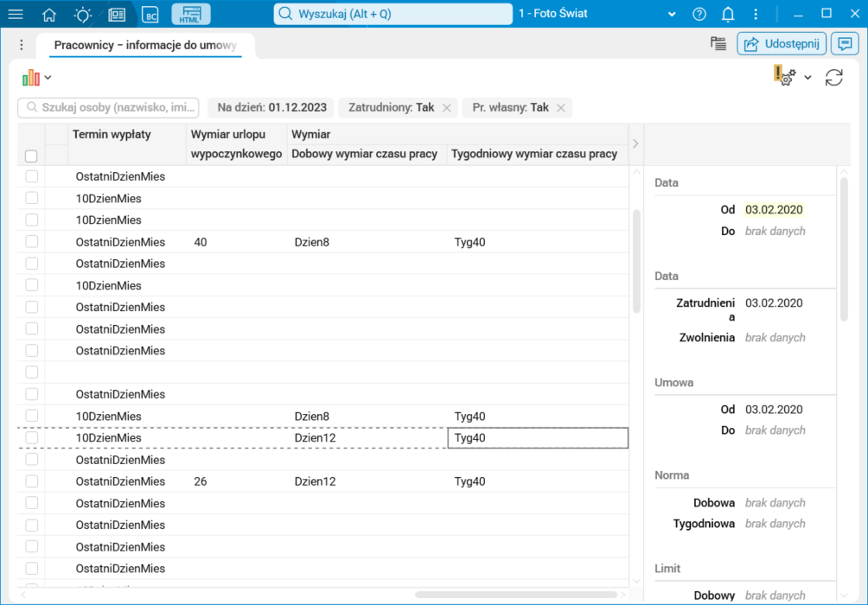
Task: Tick checkbox of row with vacation 40
Action: tap(32, 242)
